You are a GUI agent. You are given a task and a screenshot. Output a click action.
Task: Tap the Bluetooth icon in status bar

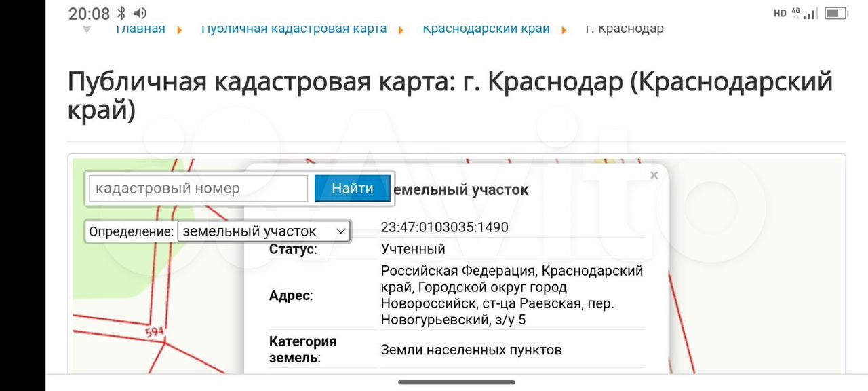(x=122, y=13)
